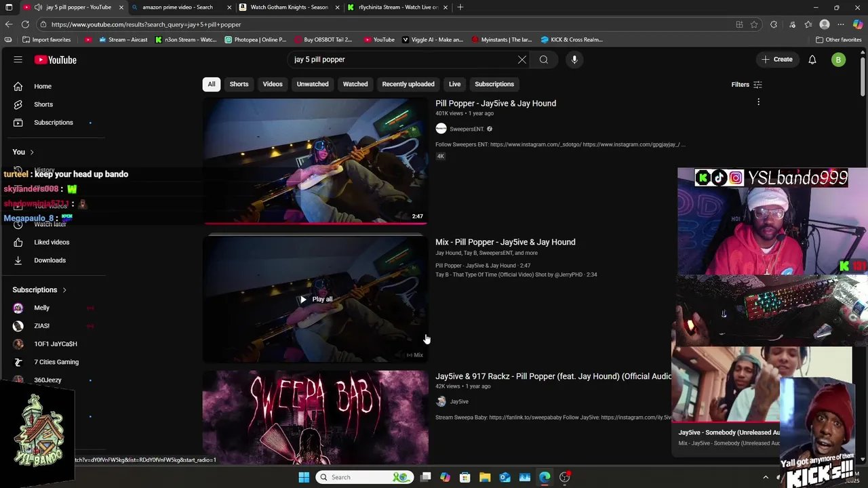Open the Stream – Aircast bookmark

123,40
